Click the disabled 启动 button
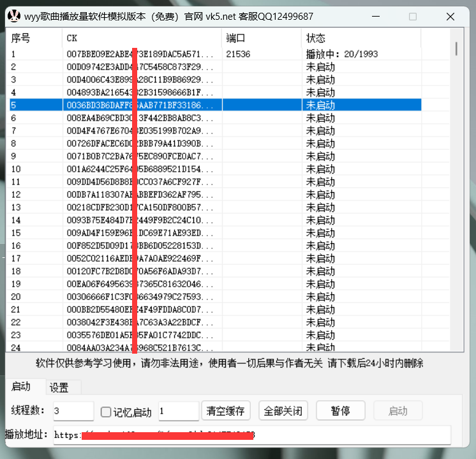 tap(398, 410)
